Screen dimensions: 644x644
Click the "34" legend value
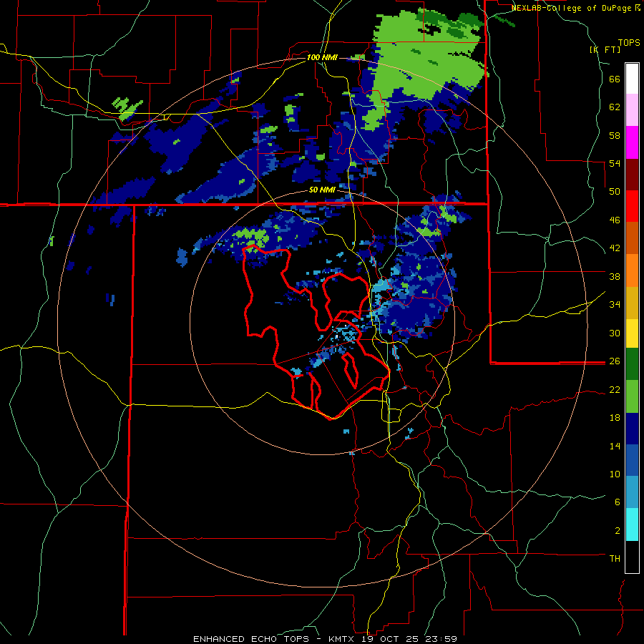tap(615, 305)
